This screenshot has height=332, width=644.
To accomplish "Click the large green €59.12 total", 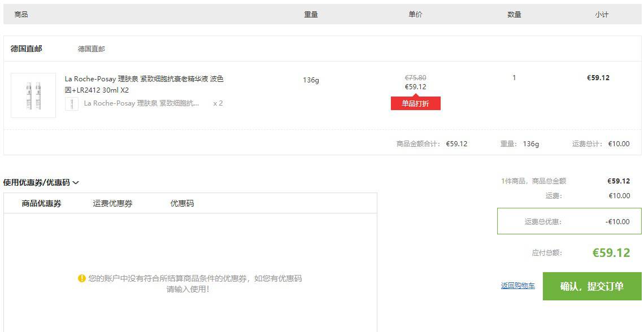I will tap(611, 252).
